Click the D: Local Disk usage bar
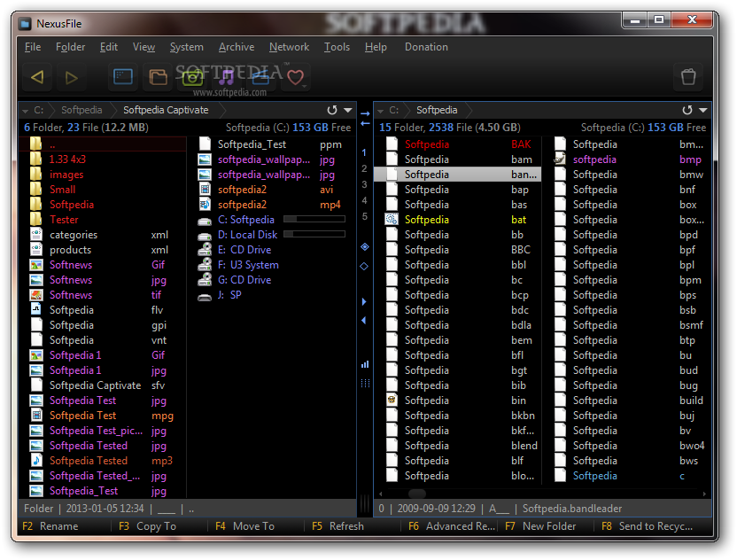The height and width of the screenshot is (560, 737). pos(314,234)
